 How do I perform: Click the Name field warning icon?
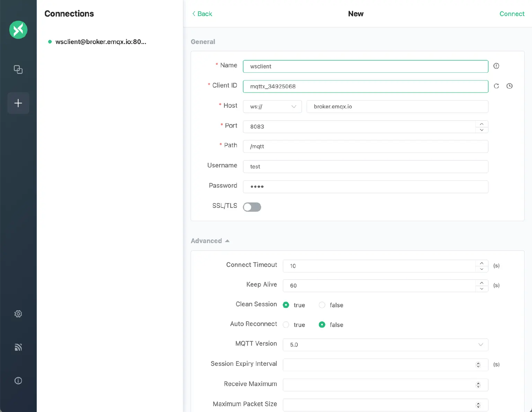pos(496,66)
